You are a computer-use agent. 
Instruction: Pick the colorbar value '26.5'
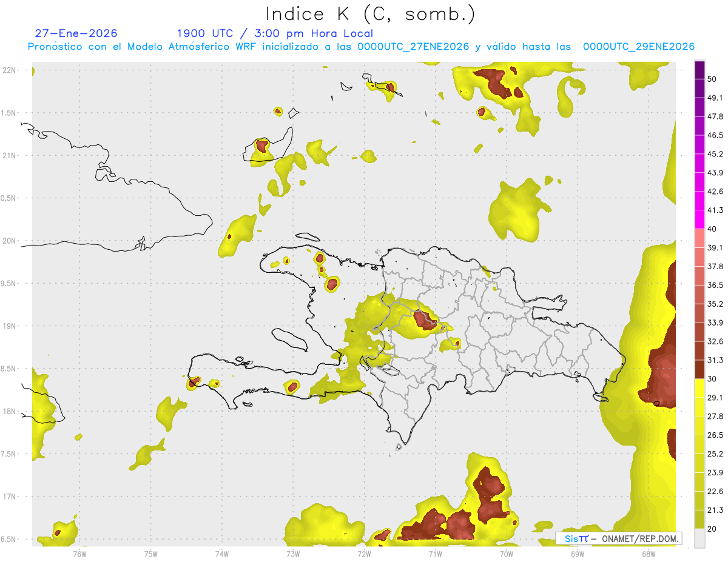point(715,435)
